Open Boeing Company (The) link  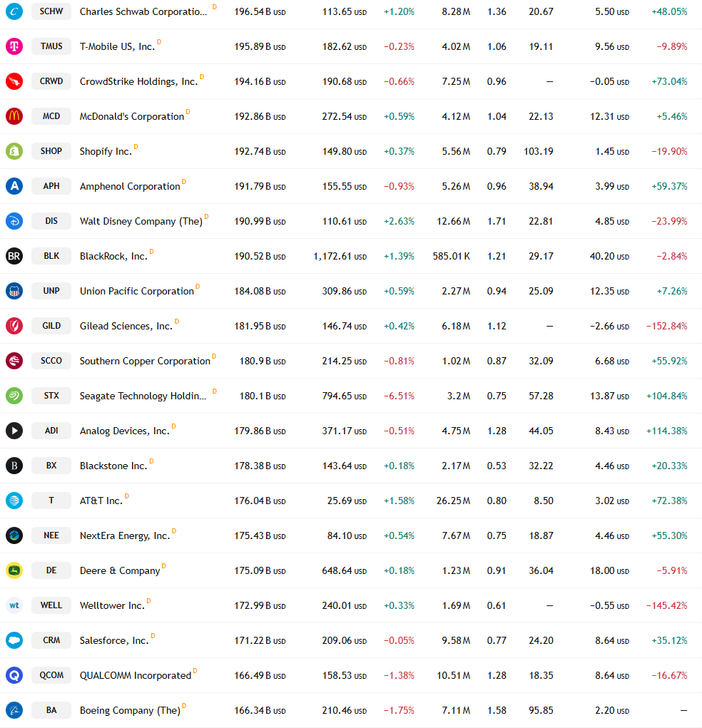tap(130, 710)
